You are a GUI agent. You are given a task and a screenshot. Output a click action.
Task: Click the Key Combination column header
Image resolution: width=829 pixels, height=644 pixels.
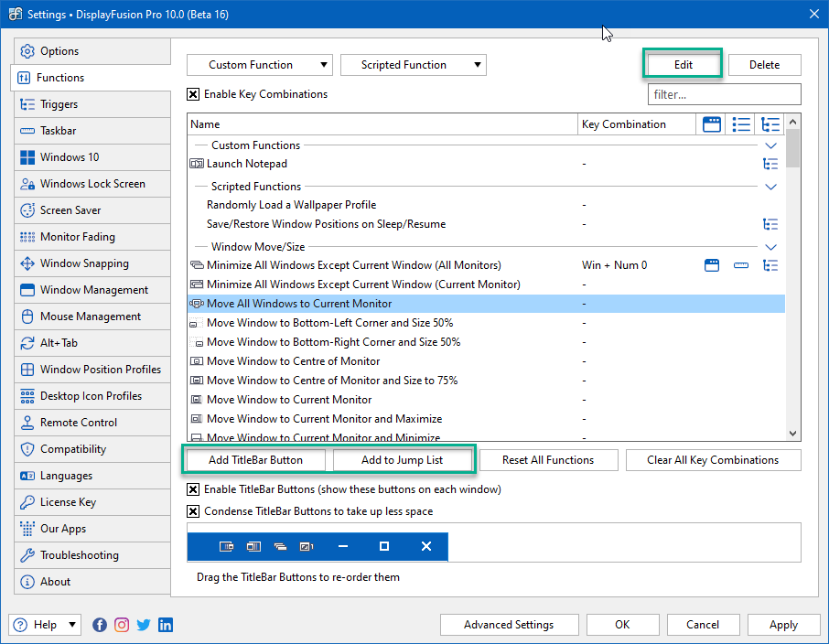click(637, 124)
